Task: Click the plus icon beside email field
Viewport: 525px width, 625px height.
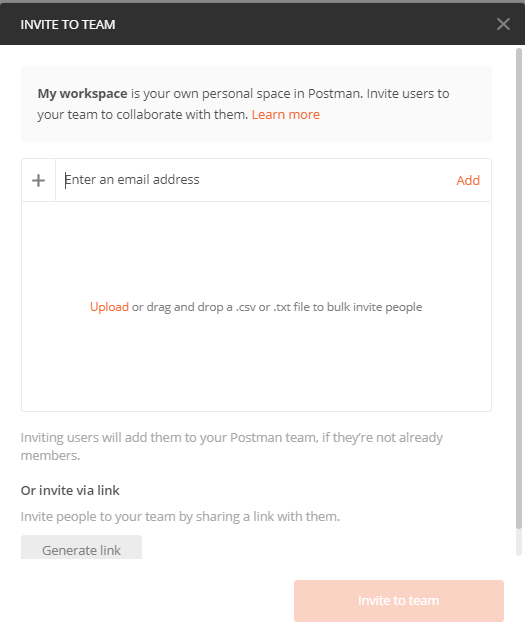Action: (x=39, y=181)
